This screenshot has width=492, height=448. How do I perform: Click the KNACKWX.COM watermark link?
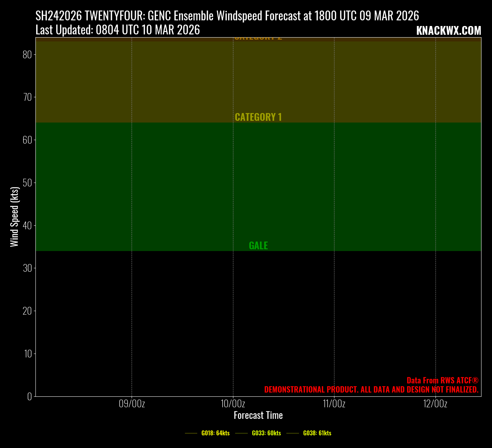click(448, 31)
